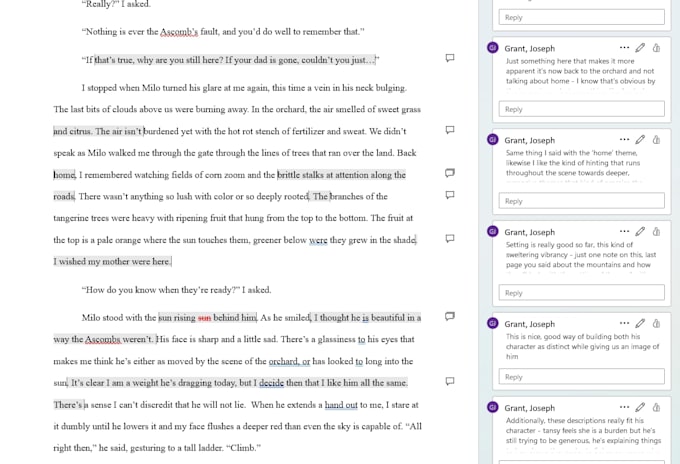Expand the truncated 'Just something here' comment text

pos(580,74)
